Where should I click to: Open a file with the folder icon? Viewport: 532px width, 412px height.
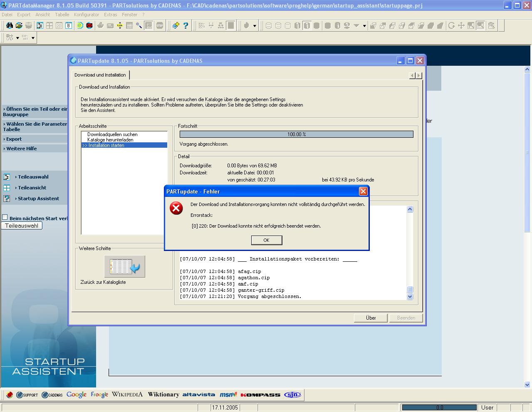click(19, 26)
